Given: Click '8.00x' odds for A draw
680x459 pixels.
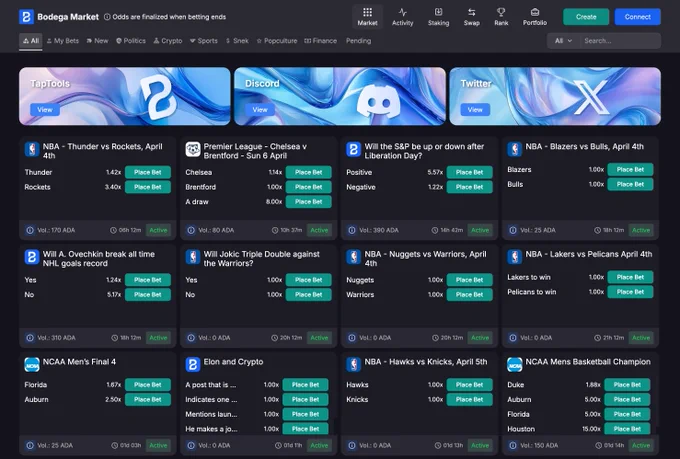Looking at the screenshot, I should pos(274,202).
